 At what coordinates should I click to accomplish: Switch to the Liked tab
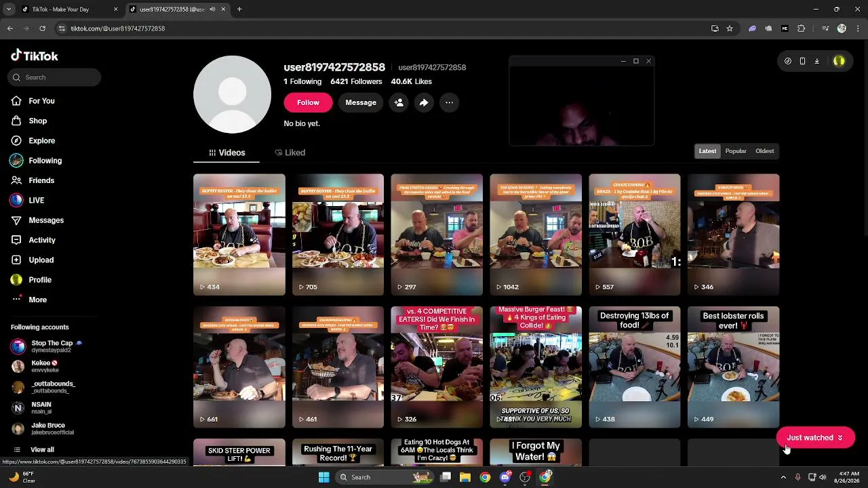pyautogui.click(x=290, y=152)
